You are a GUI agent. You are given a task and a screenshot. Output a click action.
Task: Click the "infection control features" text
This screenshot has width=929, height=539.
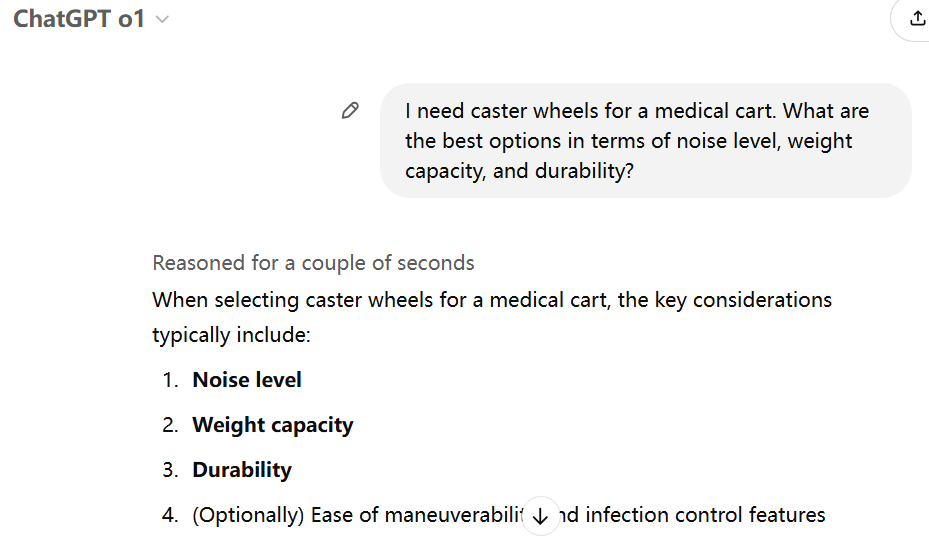(x=706, y=515)
